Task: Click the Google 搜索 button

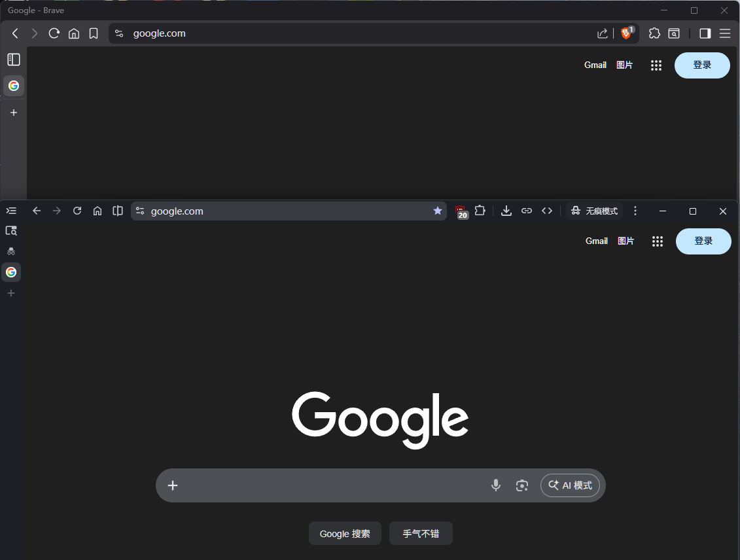Action: [x=345, y=534]
